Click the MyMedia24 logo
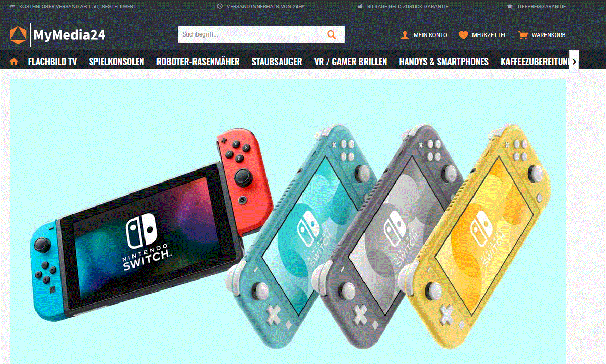606x364 pixels. coord(57,35)
